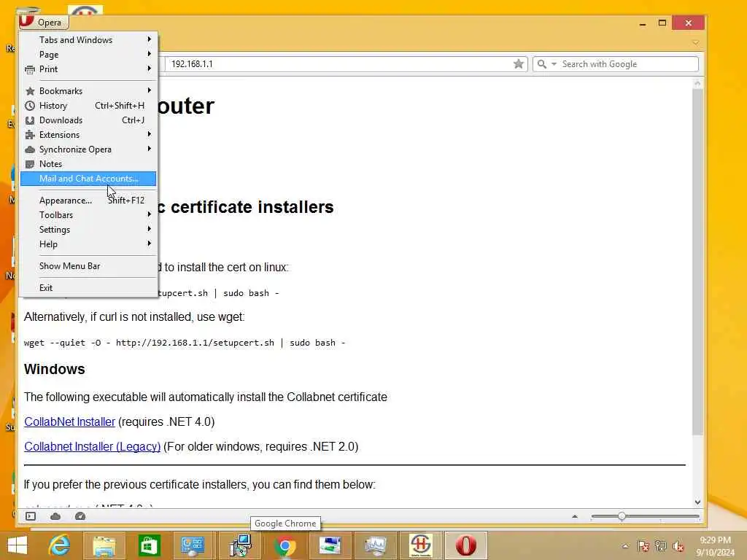The width and height of the screenshot is (747, 560).
Task: Open Downloads from the Opera menu
Action: (88, 120)
